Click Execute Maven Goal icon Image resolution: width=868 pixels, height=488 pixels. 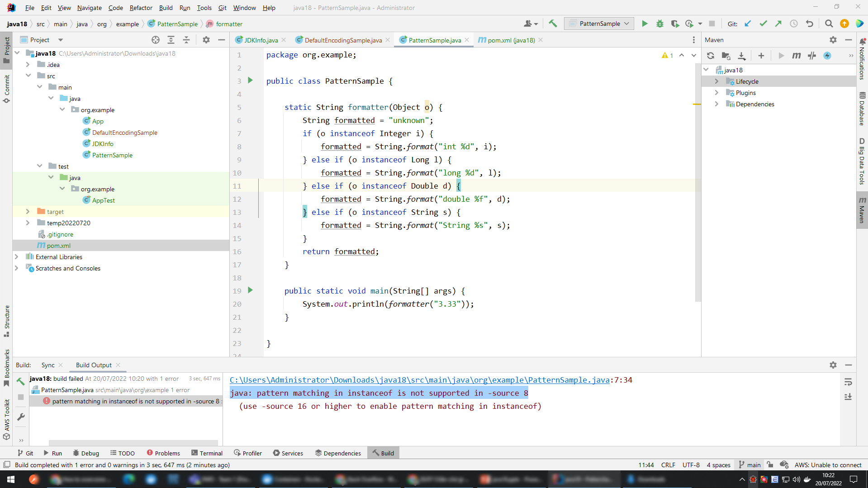click(796, 56)
